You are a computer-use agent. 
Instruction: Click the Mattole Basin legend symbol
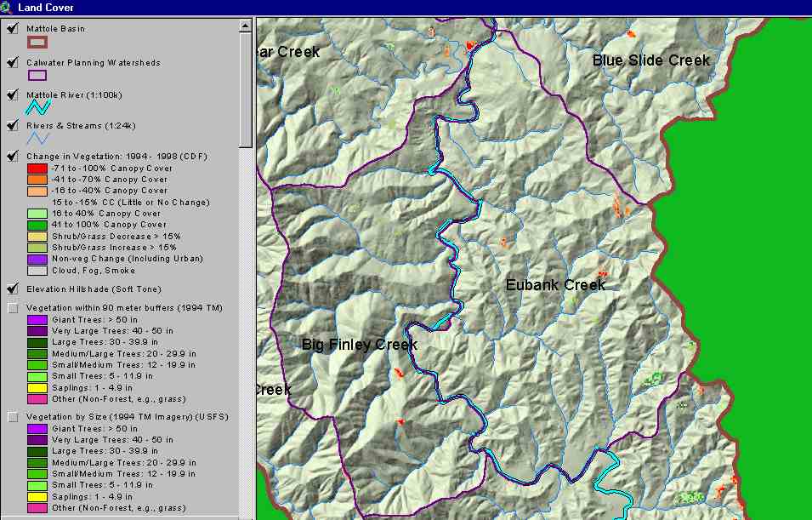[x=38, y=41]
